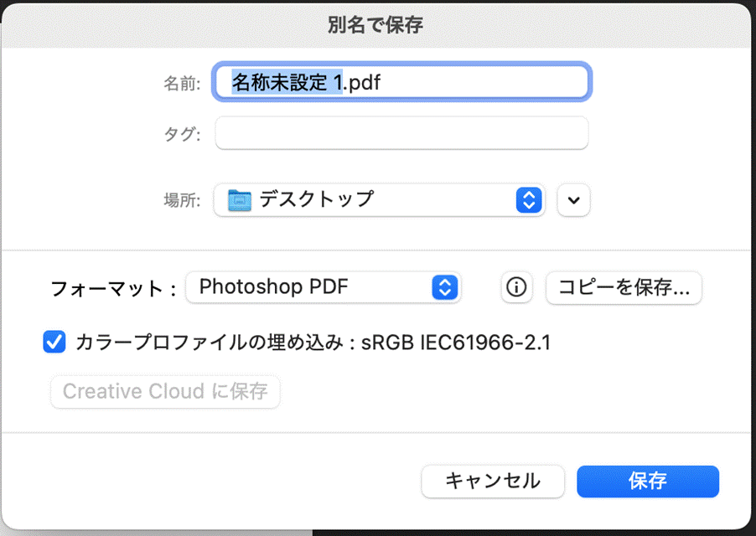756x536 pixels.
Task: Click the 場所 label text
Action: (x=181, y=201)
